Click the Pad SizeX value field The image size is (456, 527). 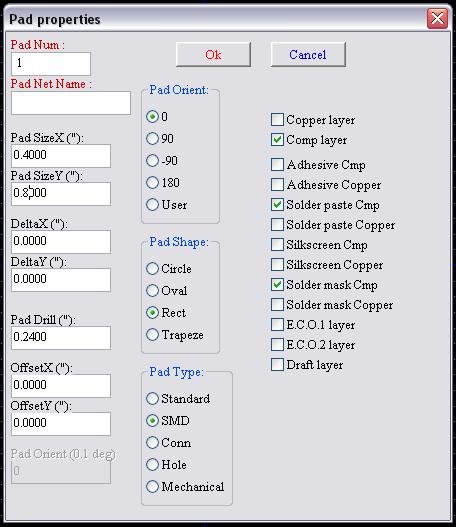click(x=61, y=156)
